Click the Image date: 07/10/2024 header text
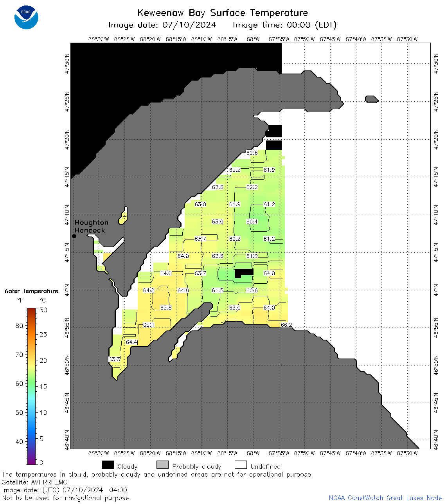 pos(162,25)
